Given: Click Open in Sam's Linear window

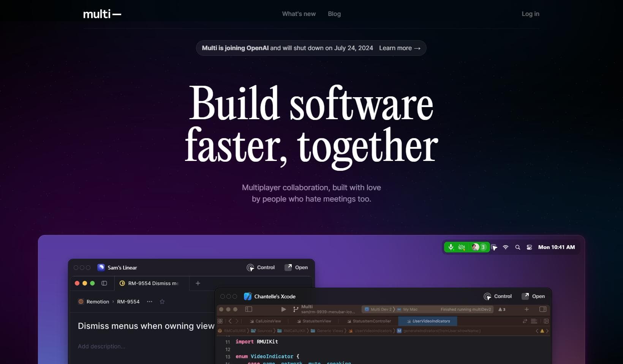Looking at the screenshot, I should click(x=296, y=267).
